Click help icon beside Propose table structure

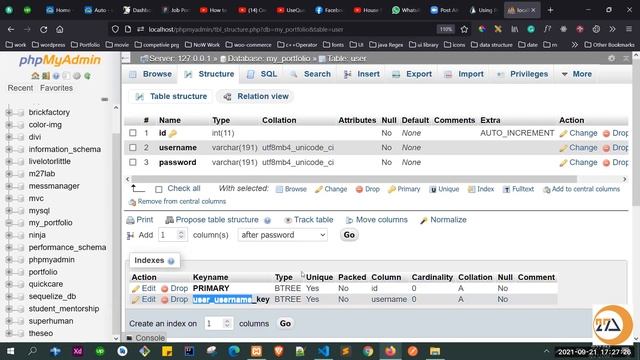click(267, 220)
